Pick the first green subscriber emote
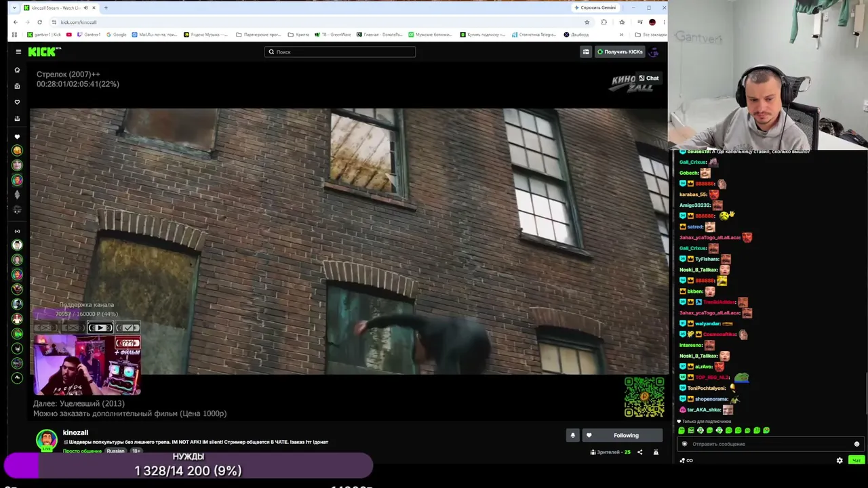868x488 pixels. coord(682,430)
